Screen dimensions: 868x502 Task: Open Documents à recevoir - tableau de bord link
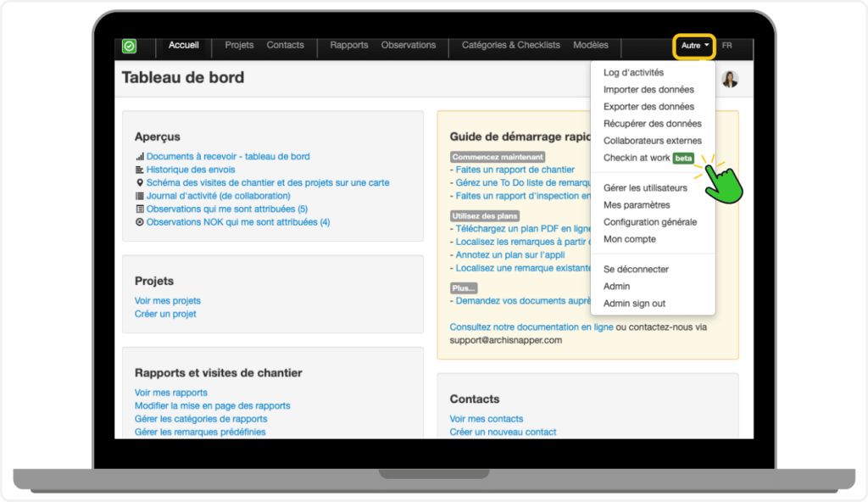[228, 157]
